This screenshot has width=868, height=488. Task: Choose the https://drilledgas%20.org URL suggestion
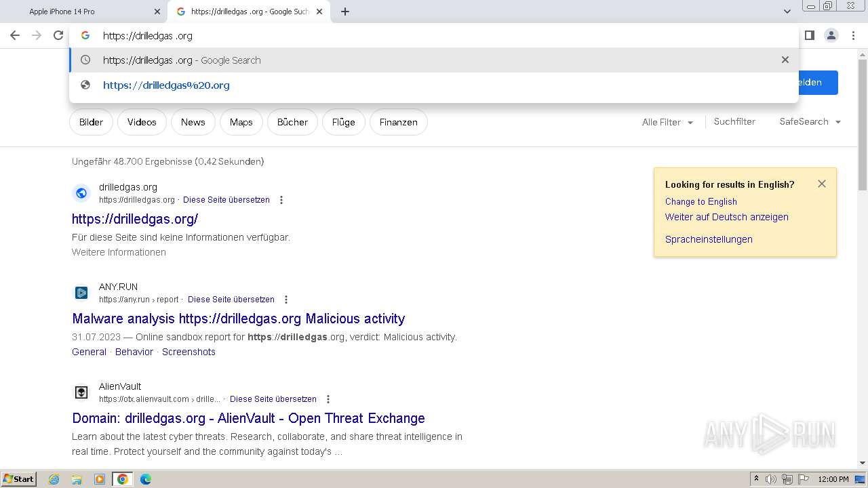click(434, 85)
